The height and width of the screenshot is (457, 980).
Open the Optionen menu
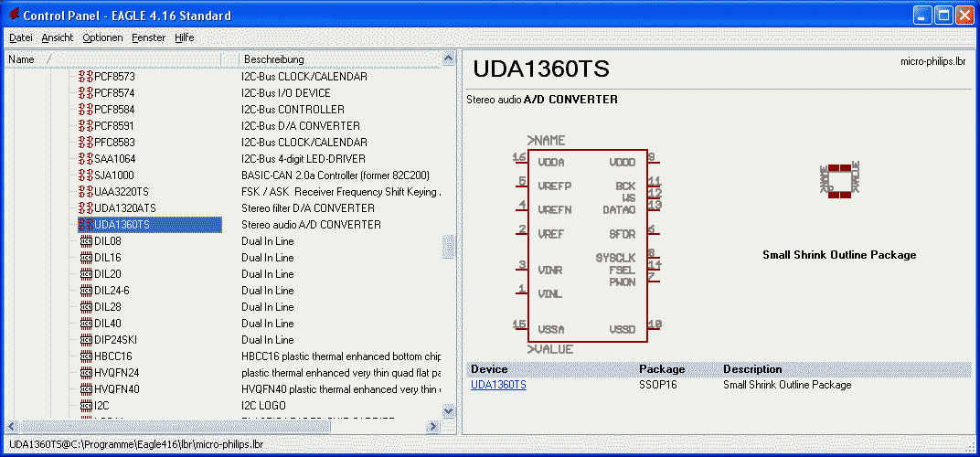[102, 37]
